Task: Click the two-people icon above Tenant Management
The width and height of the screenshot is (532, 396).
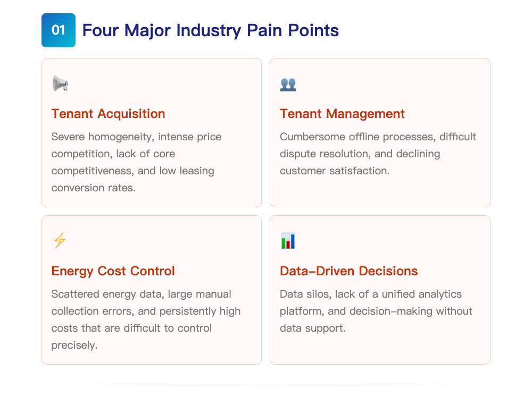Action: pyautogui.click(x=288, y=85)
